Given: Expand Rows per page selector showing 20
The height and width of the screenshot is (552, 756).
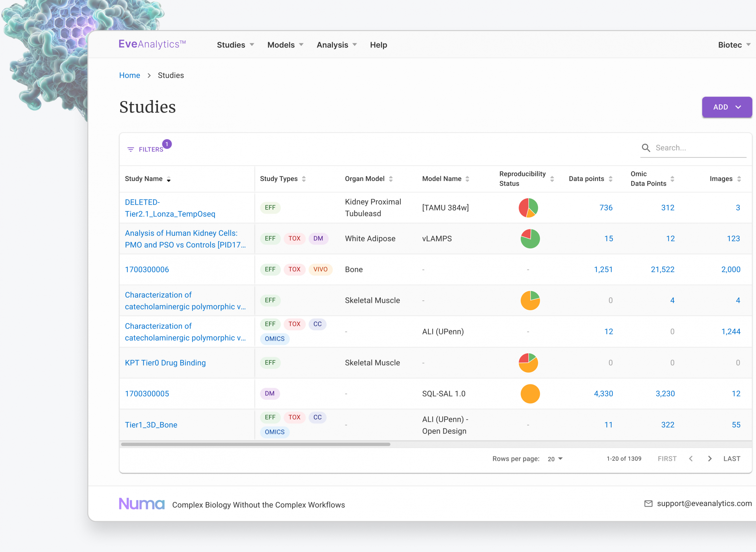Looking at the screenshot, I should (x=555, y=459).
